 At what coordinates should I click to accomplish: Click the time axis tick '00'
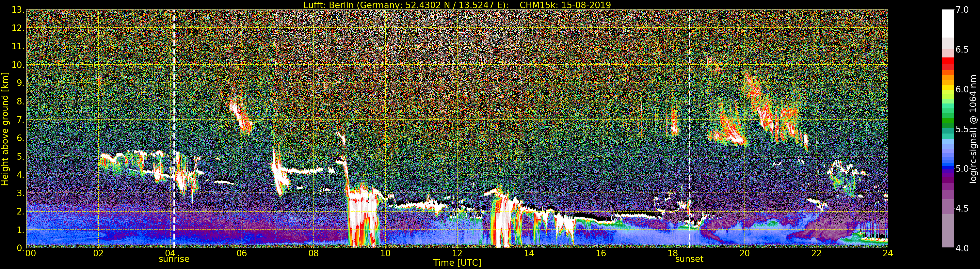(x=30, y=253)
